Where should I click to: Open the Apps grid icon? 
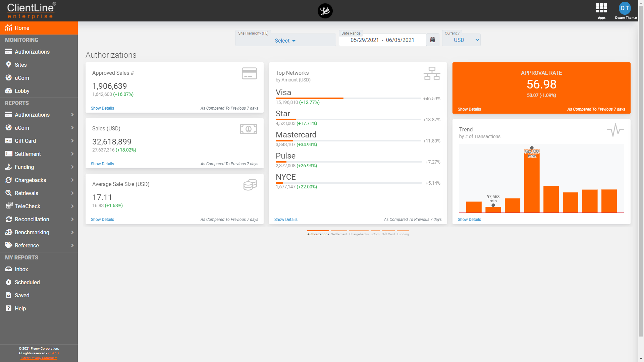point(601,8)
